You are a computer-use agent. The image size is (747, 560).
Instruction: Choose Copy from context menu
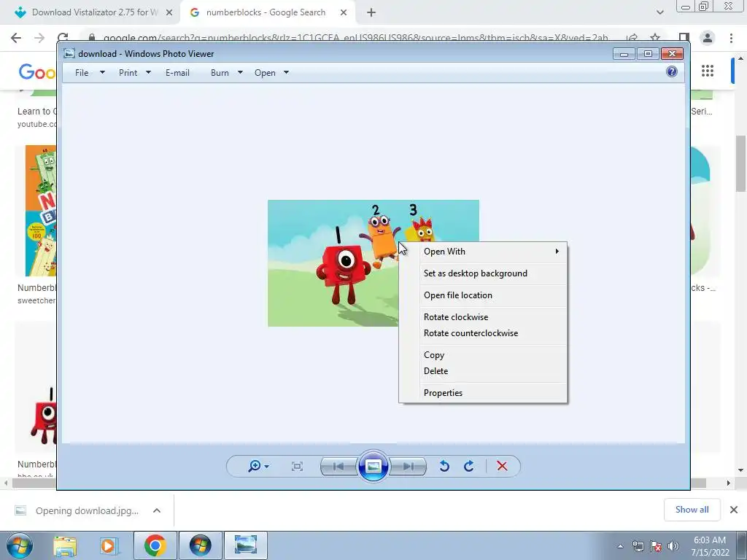tap(483, 355)
